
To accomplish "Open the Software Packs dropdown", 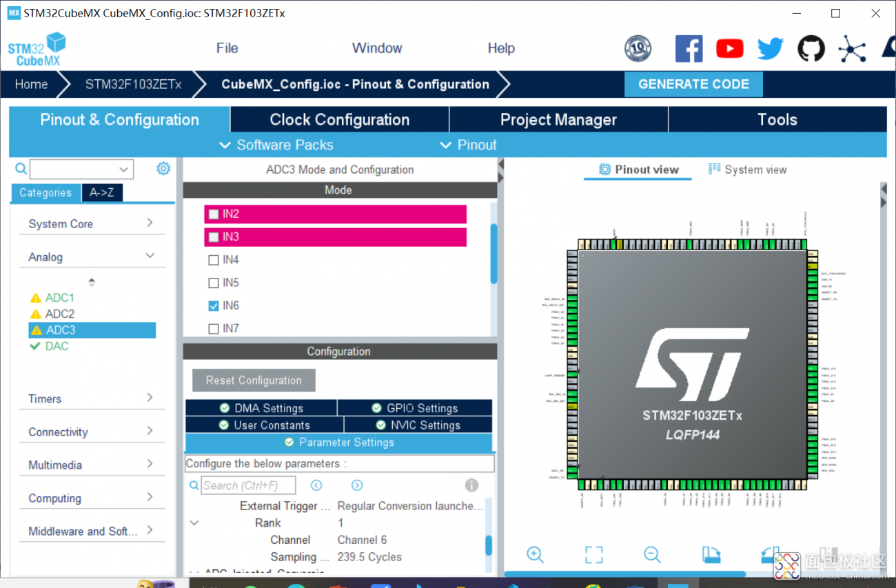I will coord(276,145).
